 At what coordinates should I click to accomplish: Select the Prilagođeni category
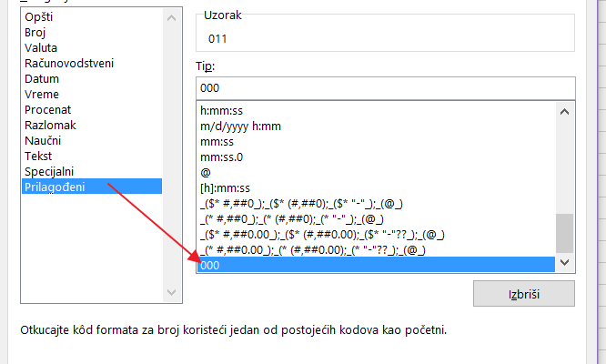pyautogui.click(x=92, y=187)
